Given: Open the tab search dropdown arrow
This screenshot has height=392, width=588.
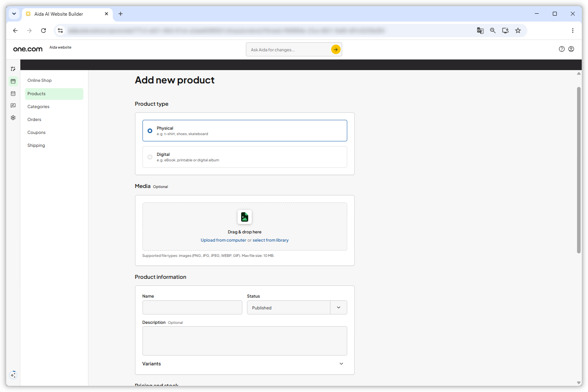Looking at the screenshot, I should tap(14, 14).
